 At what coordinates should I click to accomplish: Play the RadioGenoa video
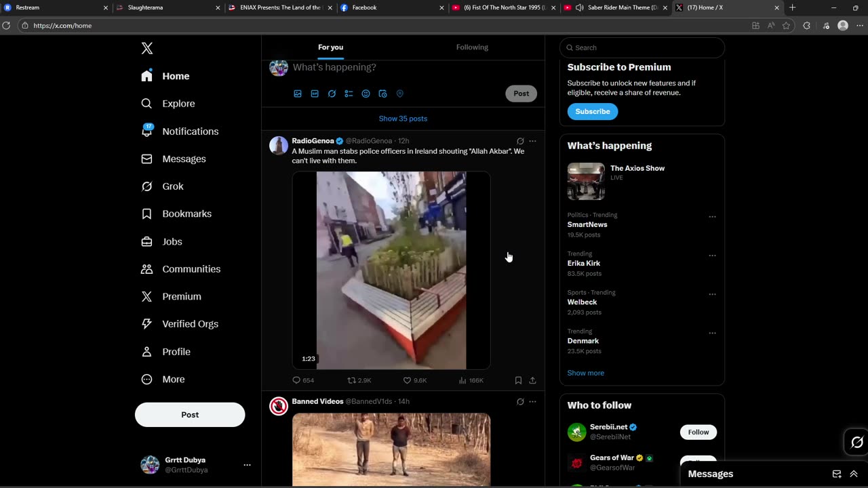point(391,270)
